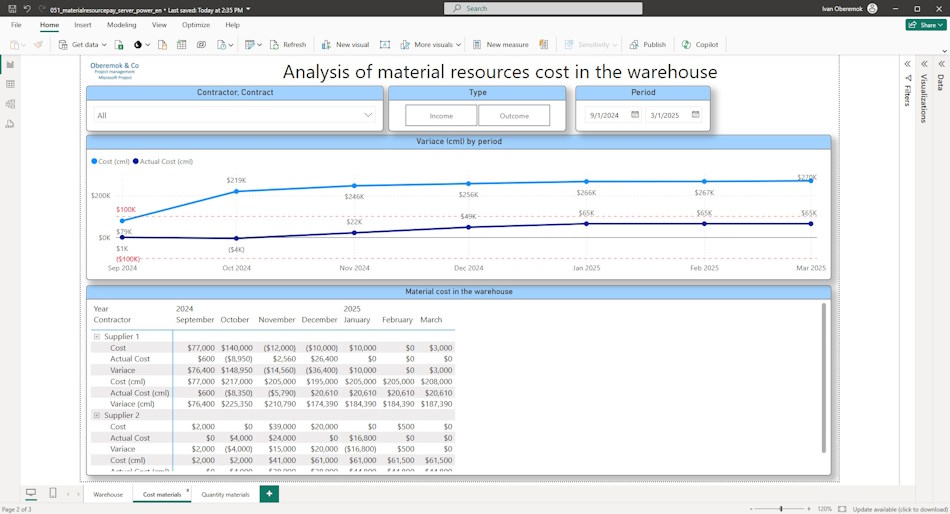Open the Excel workbook import icon
Image resolution: width=950 pixels, height=514 pixels.
coord(119,45)
